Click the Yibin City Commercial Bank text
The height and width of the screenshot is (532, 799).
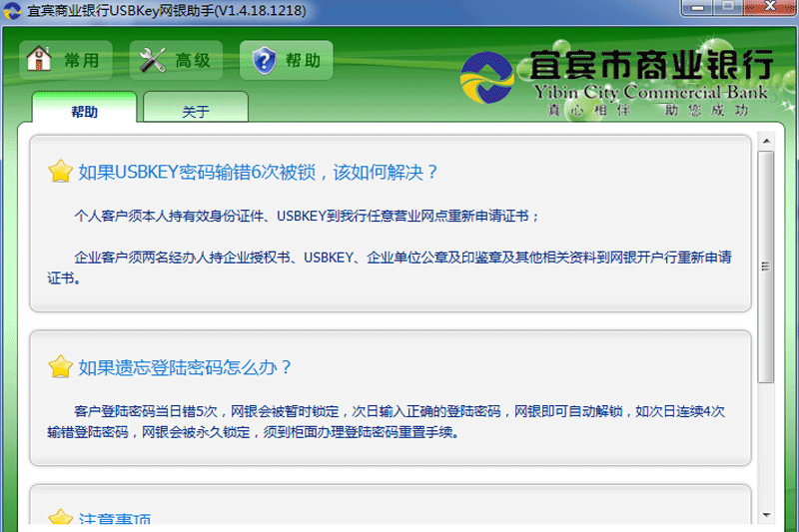(651, 92)
